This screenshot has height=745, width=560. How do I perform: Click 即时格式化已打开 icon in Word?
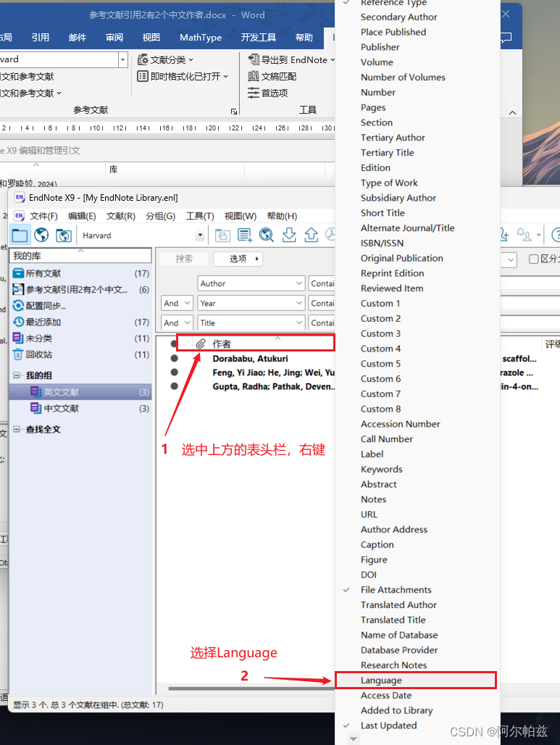(143, 76)
